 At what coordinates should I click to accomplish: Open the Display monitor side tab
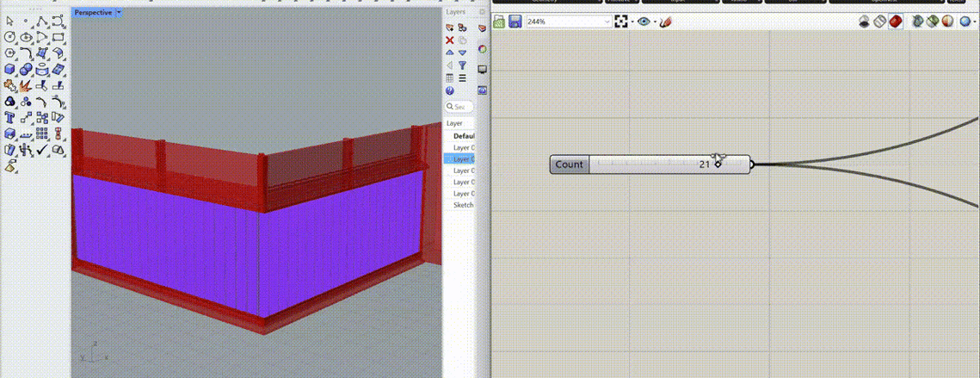[483, 70]
